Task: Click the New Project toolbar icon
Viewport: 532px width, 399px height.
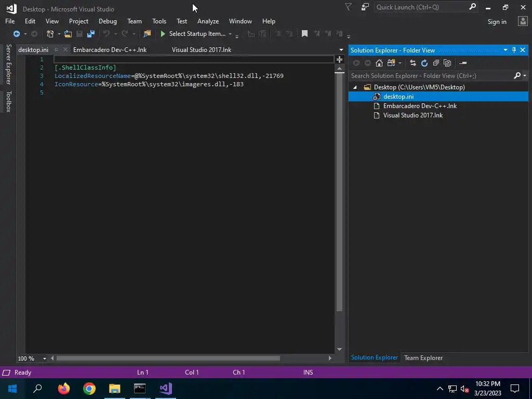Action: point(50,34)
